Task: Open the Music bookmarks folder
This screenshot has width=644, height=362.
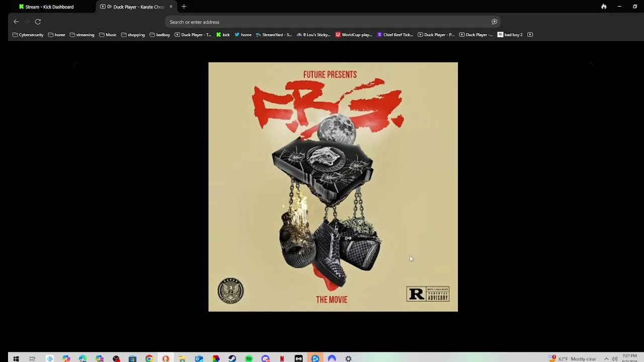Action: [108, 35]
